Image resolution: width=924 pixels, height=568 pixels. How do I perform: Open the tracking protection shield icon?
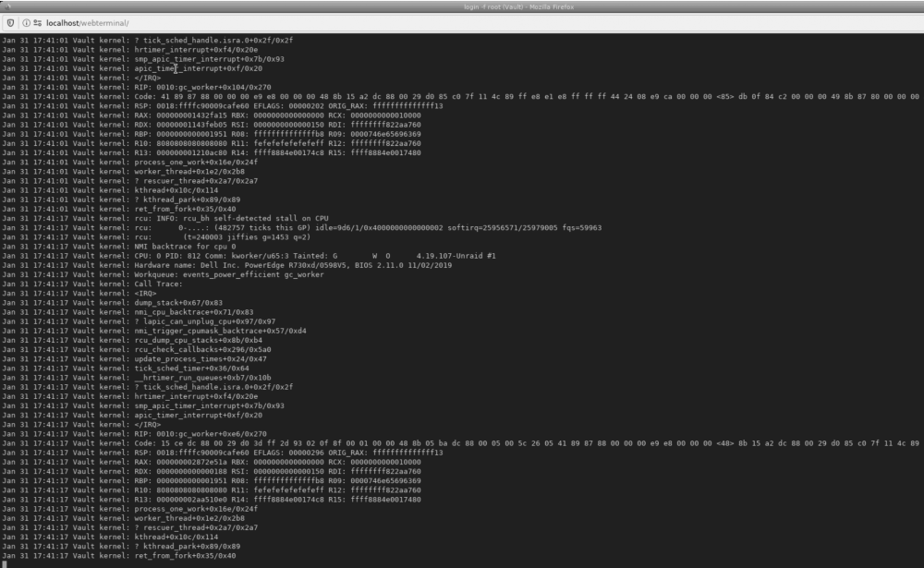tap(10, 23)
